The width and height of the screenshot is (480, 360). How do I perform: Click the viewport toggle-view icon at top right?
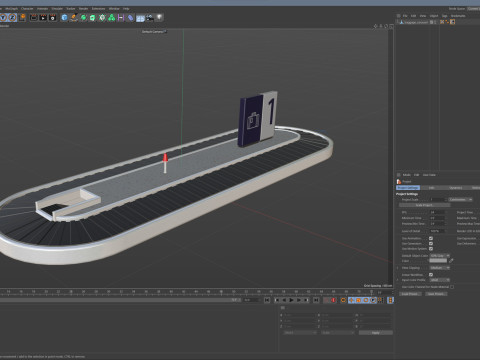[x=391, y=26]
